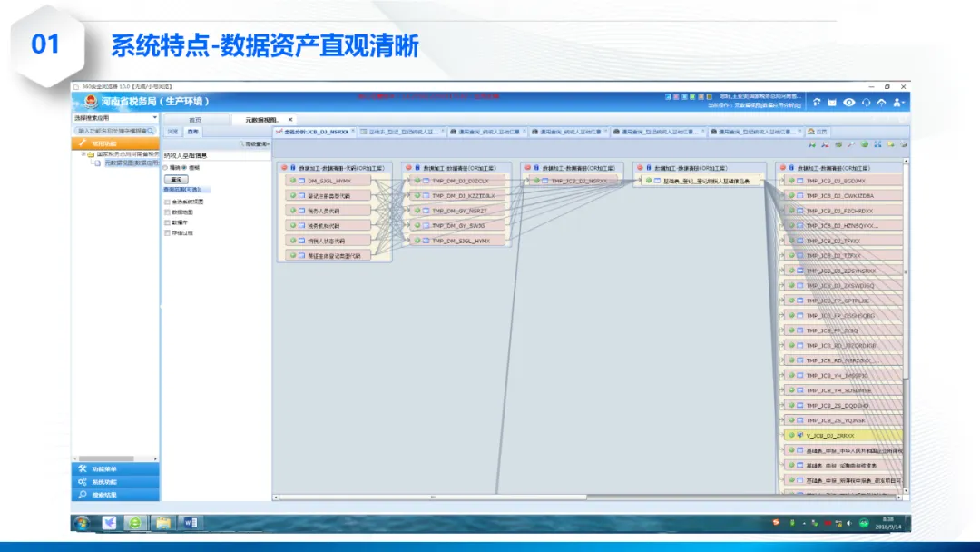Select the TMP_JCB_DJ_FZCHRDXX table node
Viewport: 980px width, 552px height.
pos(843,211)
